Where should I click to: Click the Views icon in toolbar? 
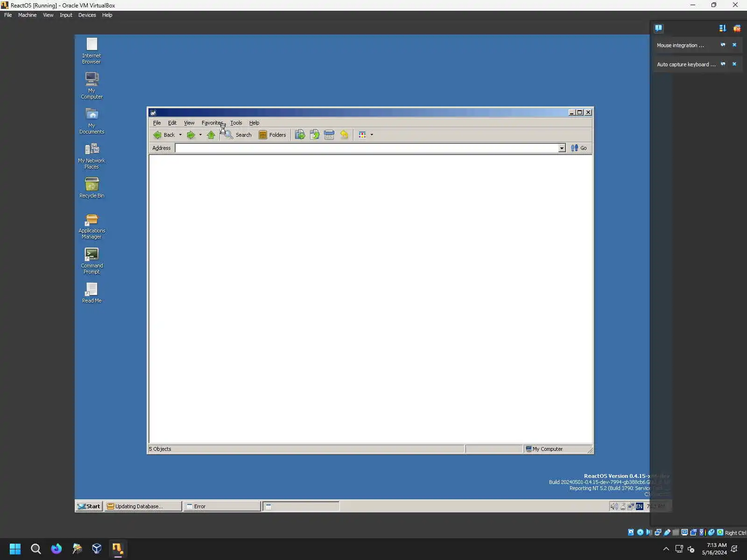click(x=362, y=135)
